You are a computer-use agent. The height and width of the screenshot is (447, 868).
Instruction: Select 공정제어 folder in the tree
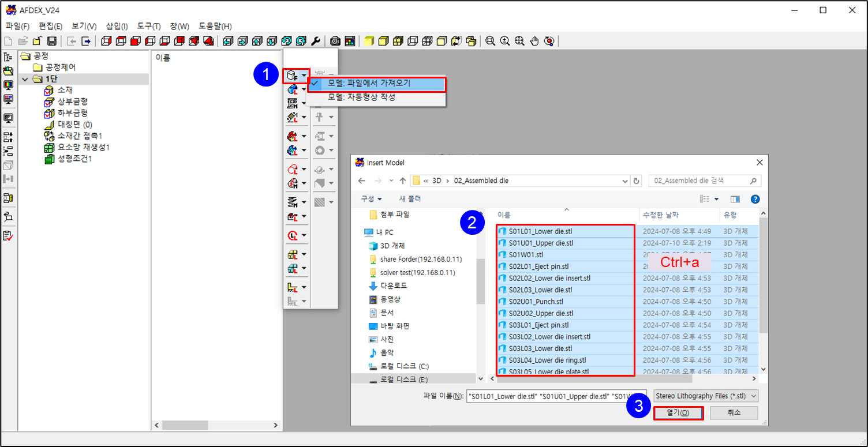[61, 67]
